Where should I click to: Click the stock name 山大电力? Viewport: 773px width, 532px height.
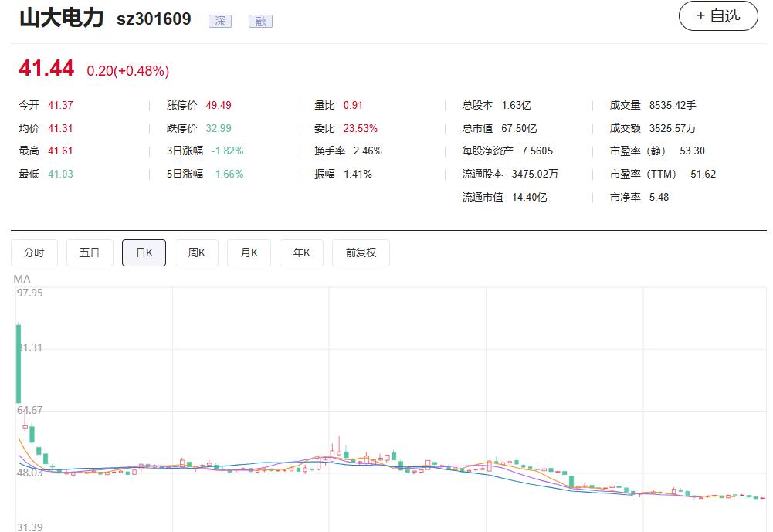coord(62,19)
